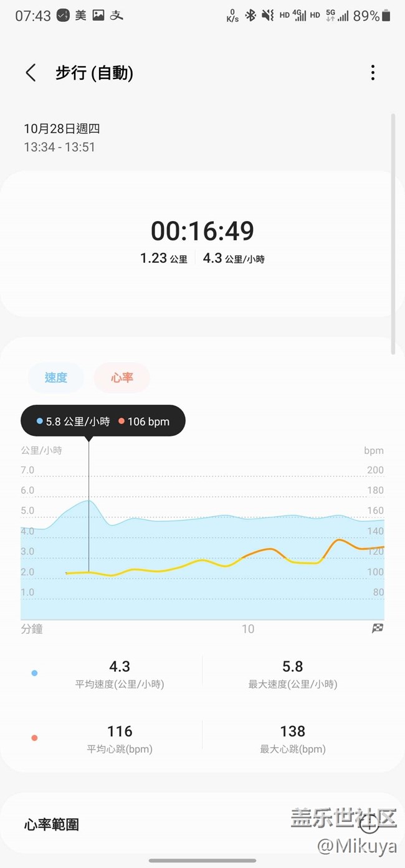Tap the vertical scrollbar on the right
The image size is (405, 868).
tap(393, 234)
